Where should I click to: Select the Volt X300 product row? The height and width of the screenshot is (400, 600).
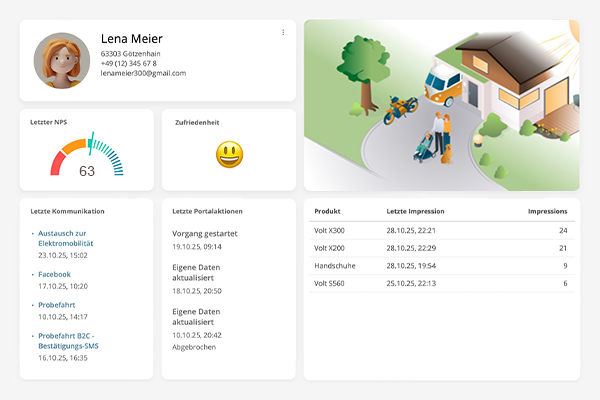point(440,230)
